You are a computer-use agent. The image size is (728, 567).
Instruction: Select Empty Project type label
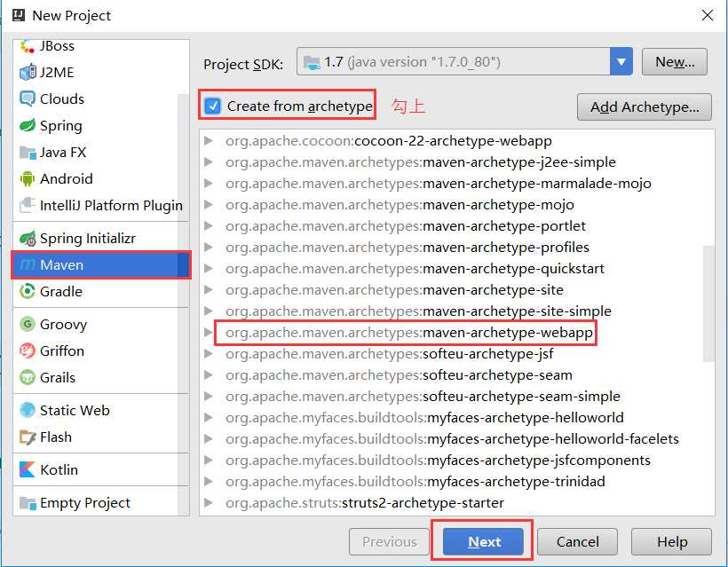click(85, 502)
